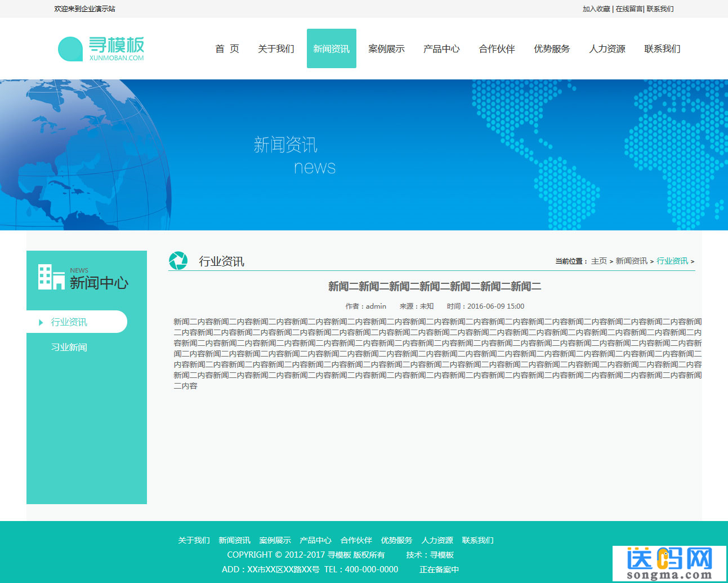The image size is (728, 583).
Task: Click the 新闻中心 sidebar heading
Action: [99, 283]
